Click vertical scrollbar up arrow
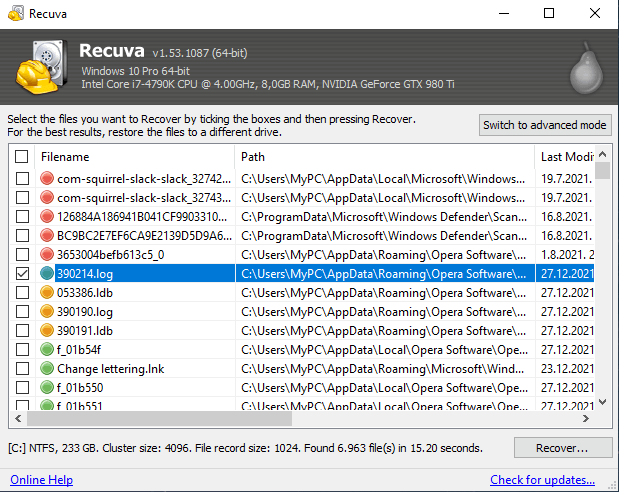This screenshot has height=492, width=619. [602, 154]
